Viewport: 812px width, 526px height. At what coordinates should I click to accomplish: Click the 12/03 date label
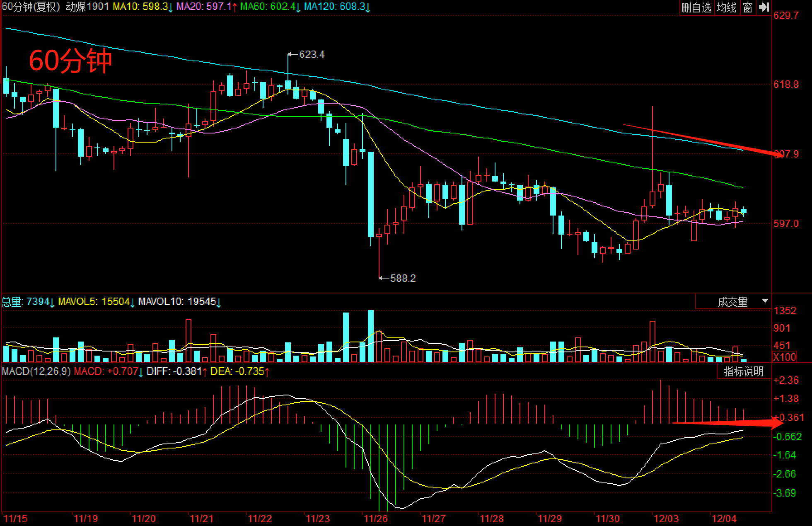pos(666,519)
